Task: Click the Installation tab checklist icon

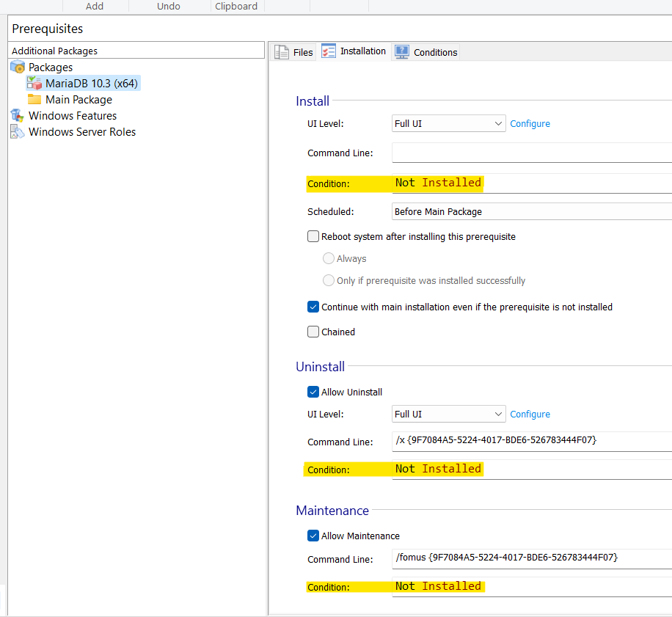Action: click(329, 51)
